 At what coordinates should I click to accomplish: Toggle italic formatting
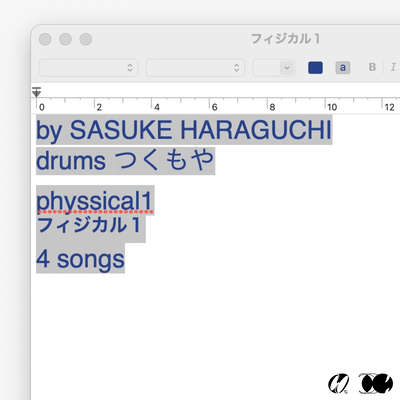coord(393,67)
